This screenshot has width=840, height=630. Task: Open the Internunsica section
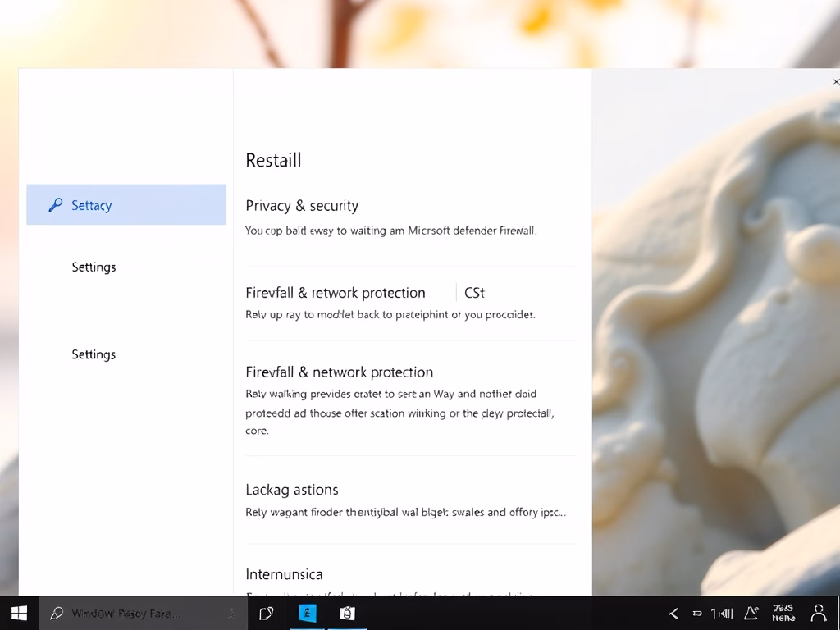coord(284,574)
